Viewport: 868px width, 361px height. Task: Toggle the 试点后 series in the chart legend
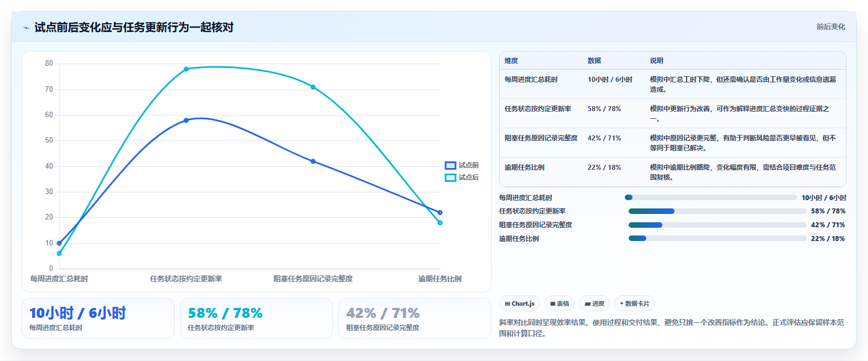click(x=462, y=177)
